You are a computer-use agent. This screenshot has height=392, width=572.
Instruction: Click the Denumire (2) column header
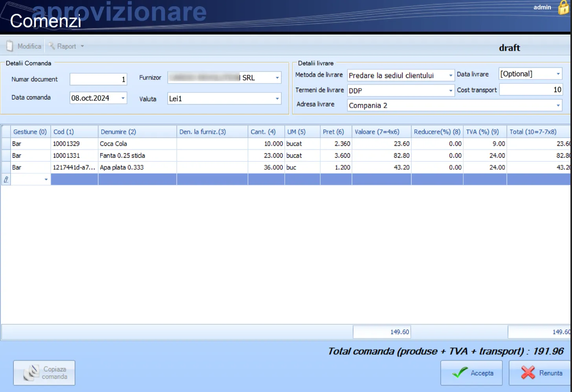coord(137,132)
